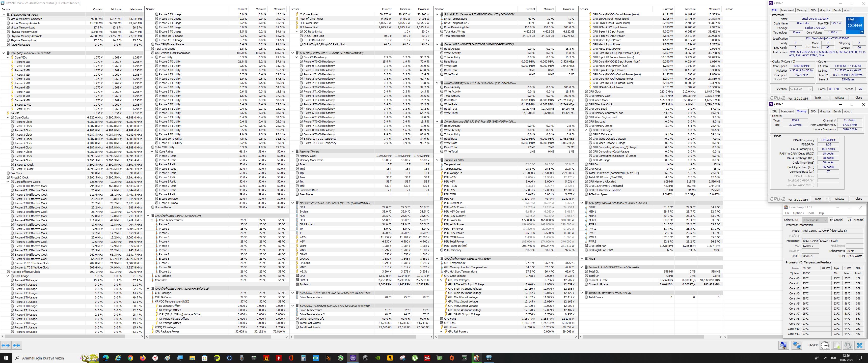The height and width of the screenshot is (363, 868).
Task: Open Core Temp Tools menu
Action: pos(811,213)
